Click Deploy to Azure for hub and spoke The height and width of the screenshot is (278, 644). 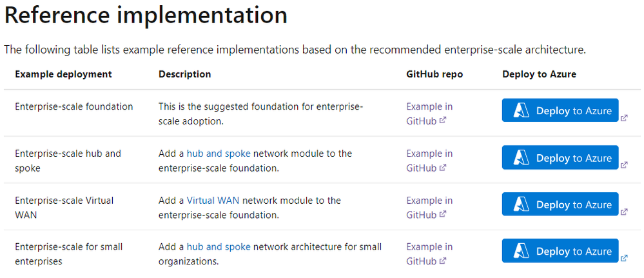[x=560, y=158]
